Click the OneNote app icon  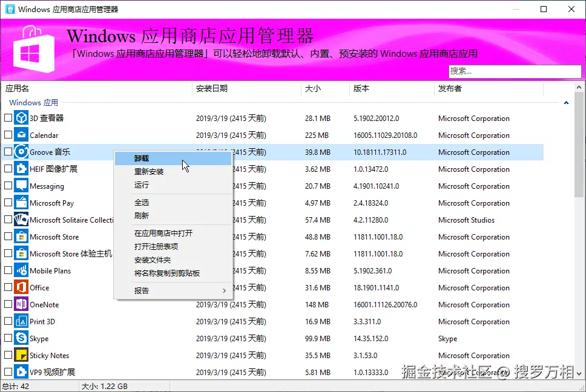(21, 304)
